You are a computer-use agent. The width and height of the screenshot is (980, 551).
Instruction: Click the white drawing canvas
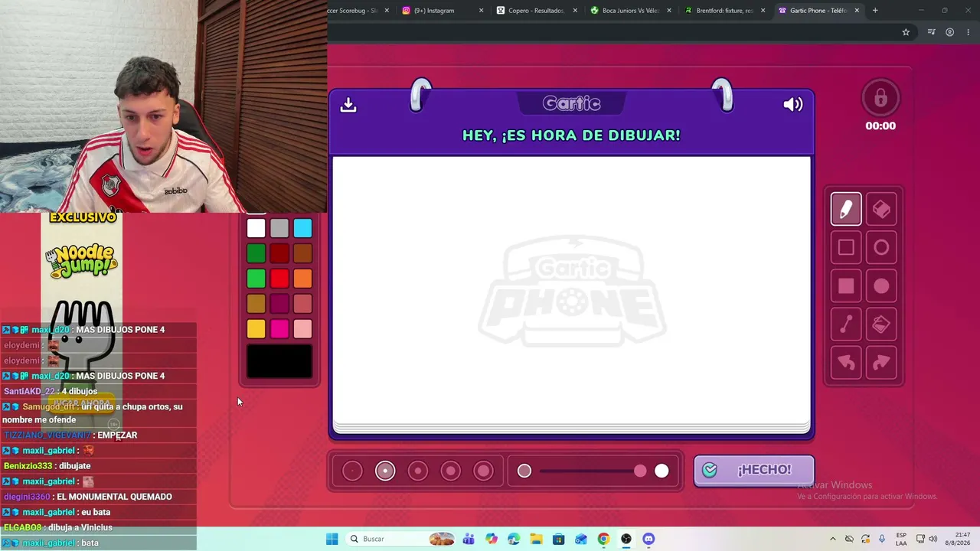[x=571, y=289]
